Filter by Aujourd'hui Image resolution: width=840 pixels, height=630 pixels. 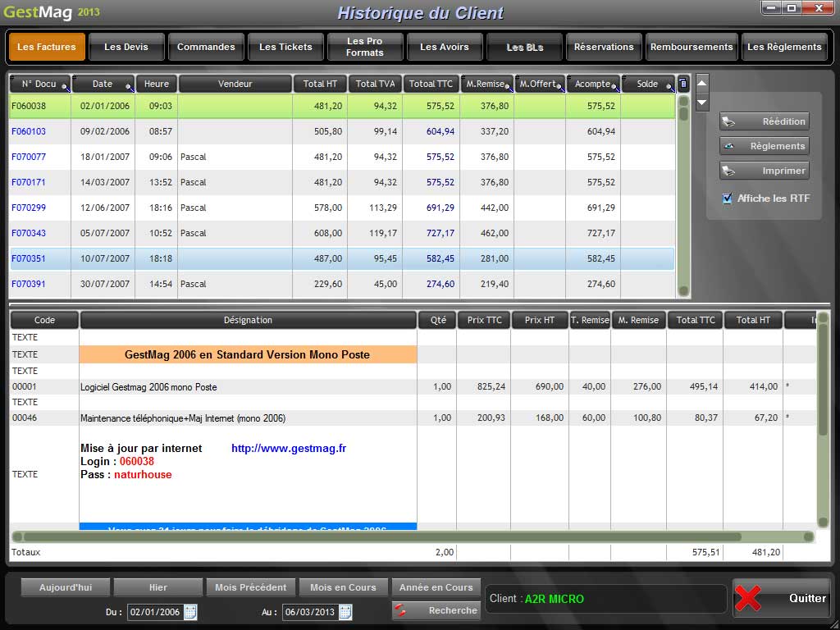[66, 587]
